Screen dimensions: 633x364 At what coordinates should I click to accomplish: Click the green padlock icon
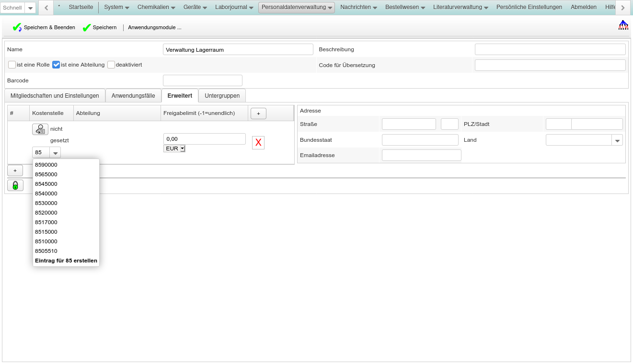click(15, 185)
